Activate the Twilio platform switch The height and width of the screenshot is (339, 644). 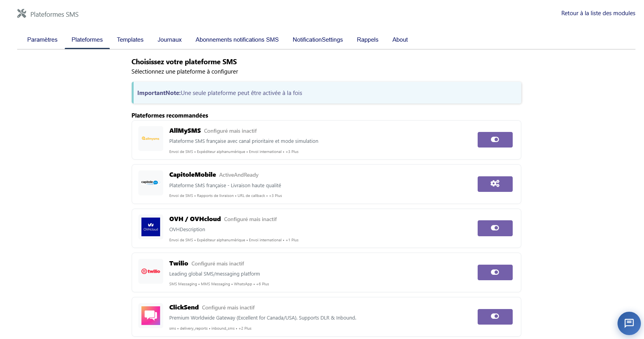coord(495,272)
